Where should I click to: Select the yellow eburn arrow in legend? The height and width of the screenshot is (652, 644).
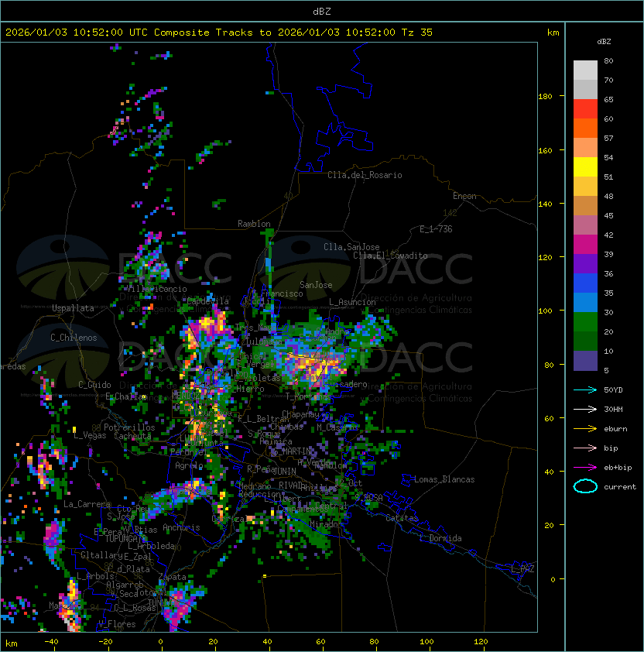pyautogui.click(x=585, y=429)
